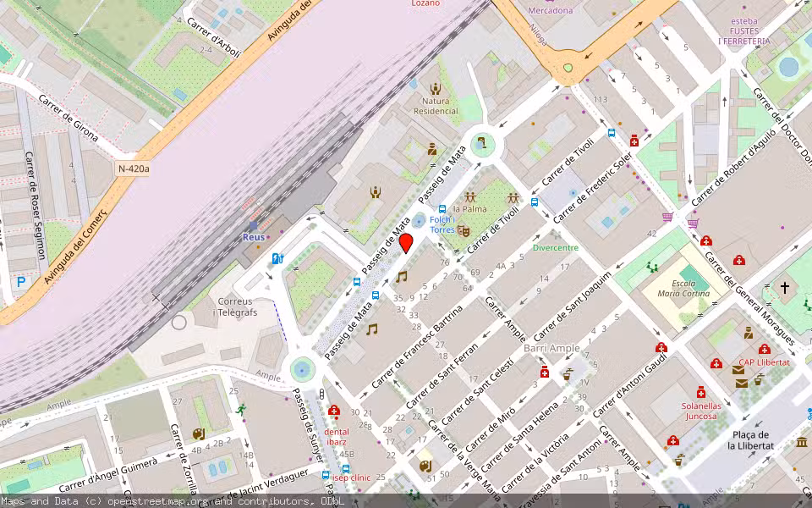This screenshot has height=508, width=812.
Task: Click the museum icon near Plaça de la Llibertat
Action: point(802,442)
